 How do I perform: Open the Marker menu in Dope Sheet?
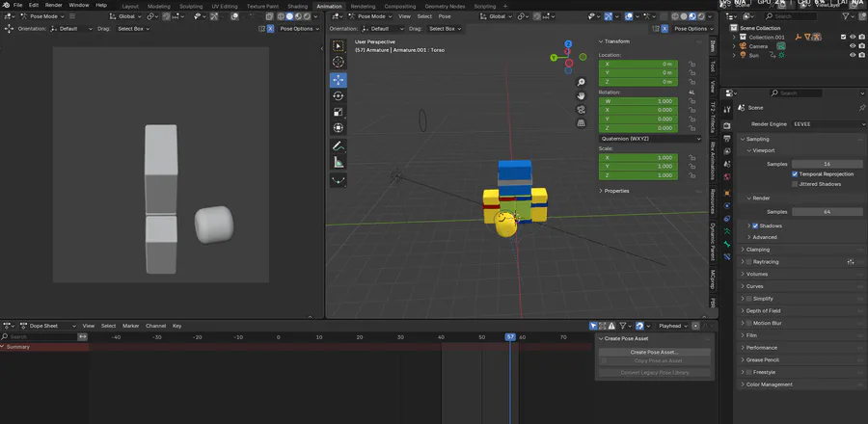130,326
